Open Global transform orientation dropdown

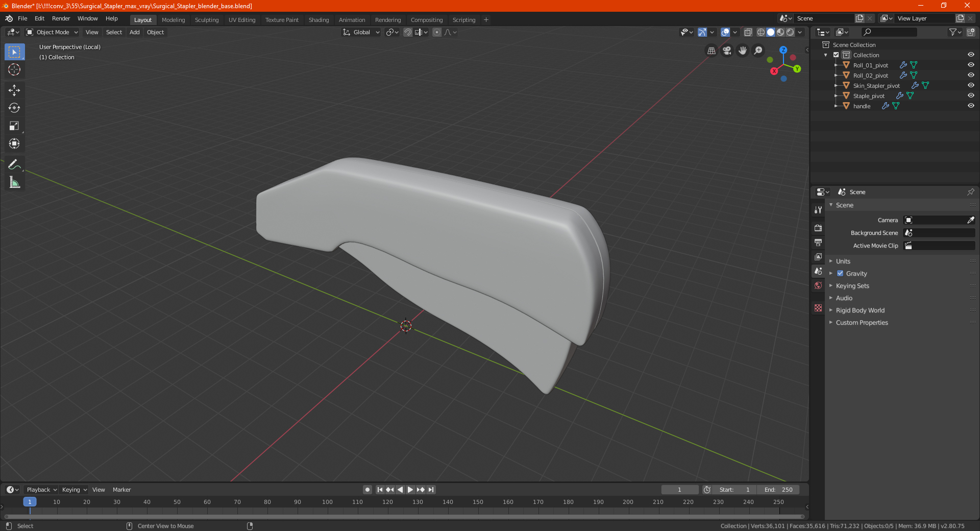click(x=361, y=32)
